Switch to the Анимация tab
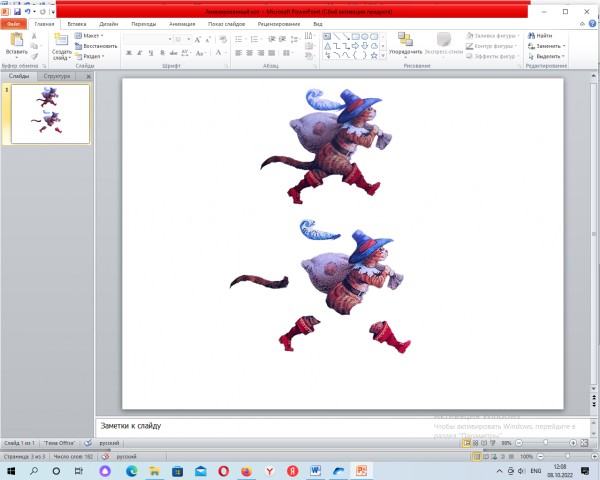This screenshot has width=600, height=480. (x=182, y=24)
